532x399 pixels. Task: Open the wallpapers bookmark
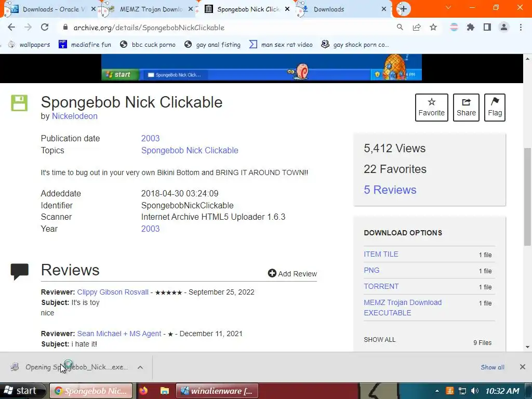pyautogui.click(x=29, y=45)
